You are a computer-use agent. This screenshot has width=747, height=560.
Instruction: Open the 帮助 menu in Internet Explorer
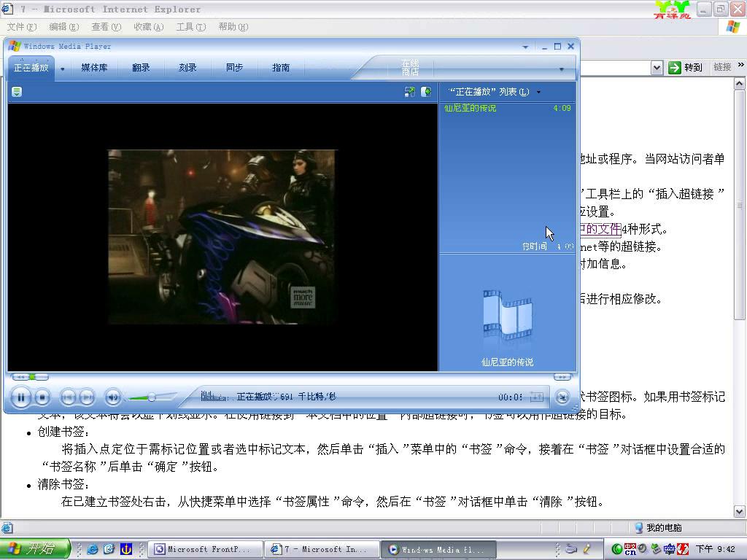233,27
